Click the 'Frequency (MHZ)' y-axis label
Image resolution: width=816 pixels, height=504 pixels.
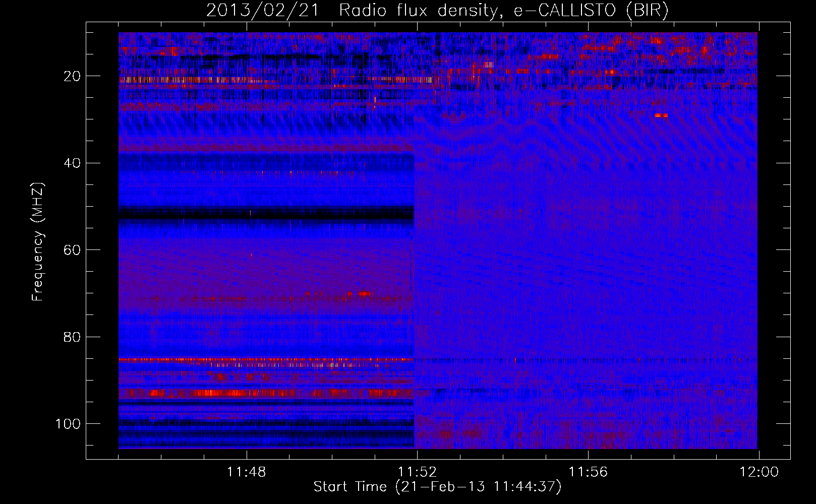coord(38,242)
